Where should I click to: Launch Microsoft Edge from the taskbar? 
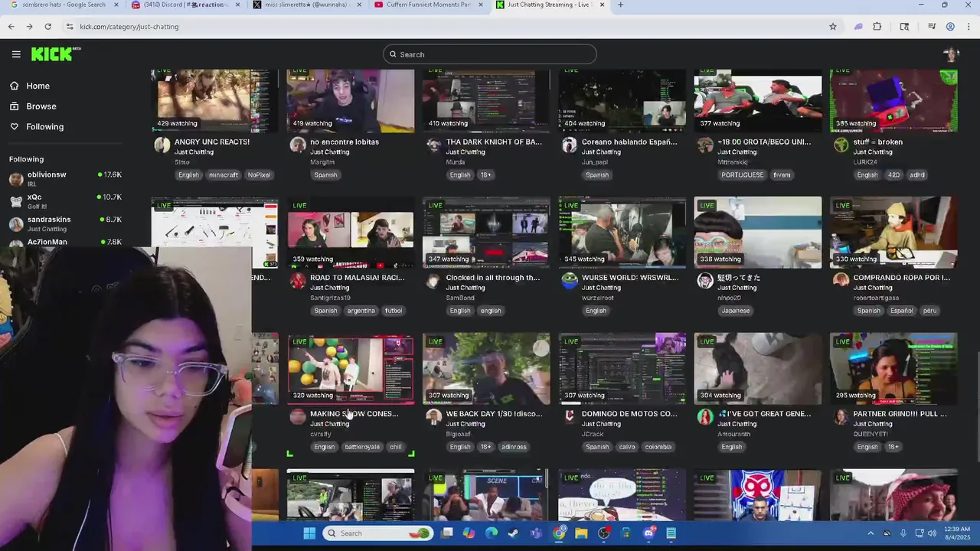tap(492, 533)
